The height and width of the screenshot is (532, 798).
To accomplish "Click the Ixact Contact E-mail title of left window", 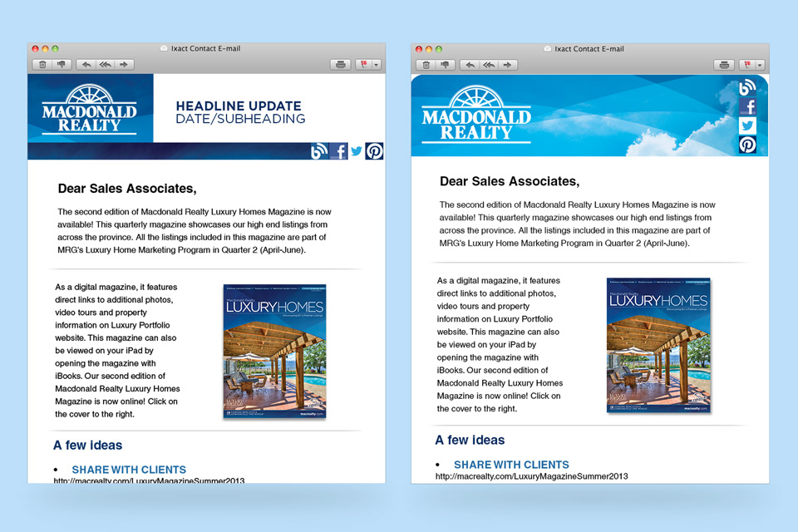I will click(205, 48).
